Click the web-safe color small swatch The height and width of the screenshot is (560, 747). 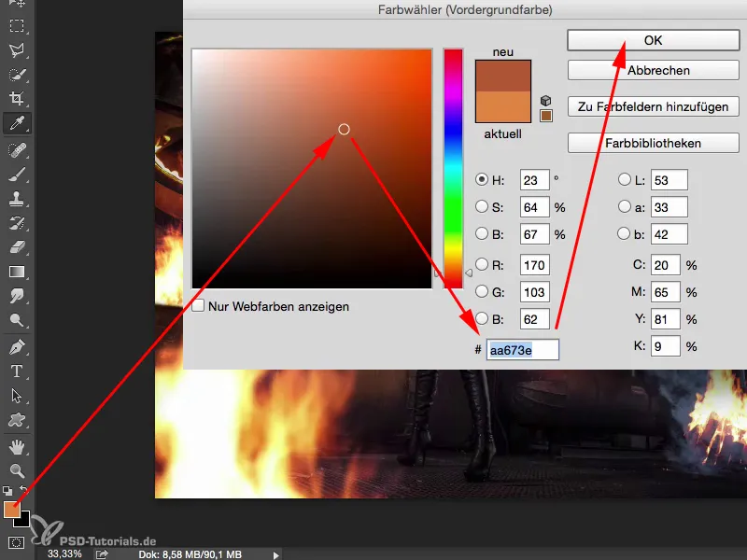coord(546,116)
